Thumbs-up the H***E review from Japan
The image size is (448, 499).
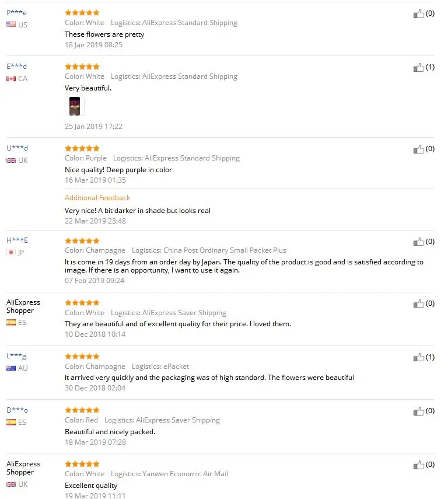coord(419,242)
